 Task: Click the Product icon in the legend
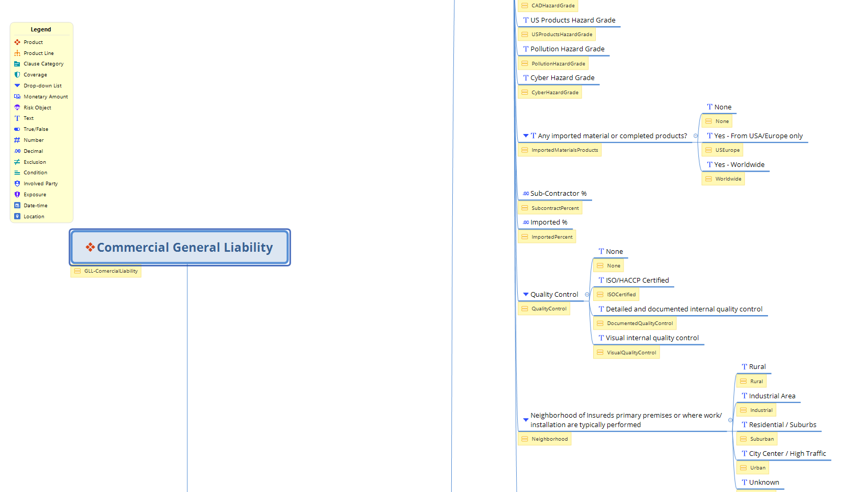click(17, 42)
